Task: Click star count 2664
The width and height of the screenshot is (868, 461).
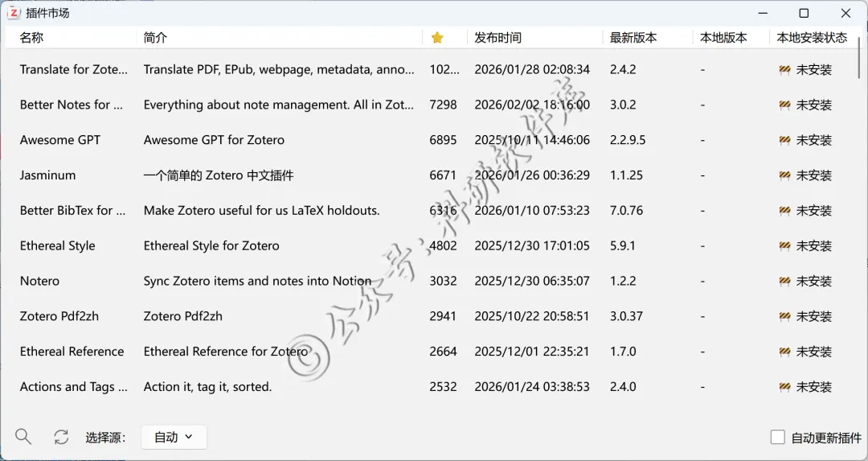Action: [x=444, y=352]
